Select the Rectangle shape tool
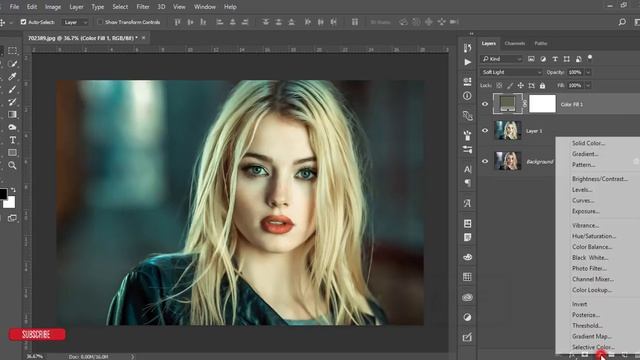This screenshot has height=360, width=640. click(x=12, y=153)
